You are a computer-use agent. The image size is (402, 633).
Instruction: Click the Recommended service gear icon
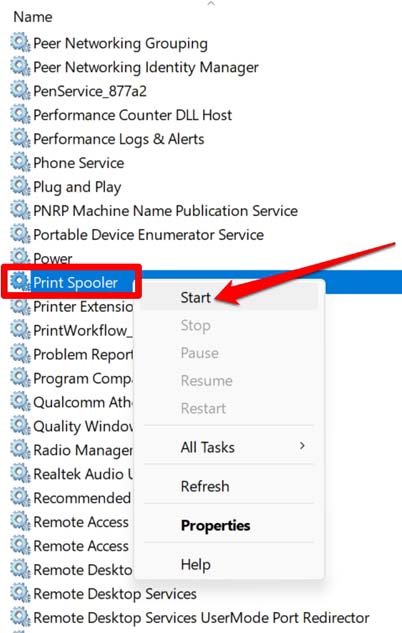[x=20, y=498]
